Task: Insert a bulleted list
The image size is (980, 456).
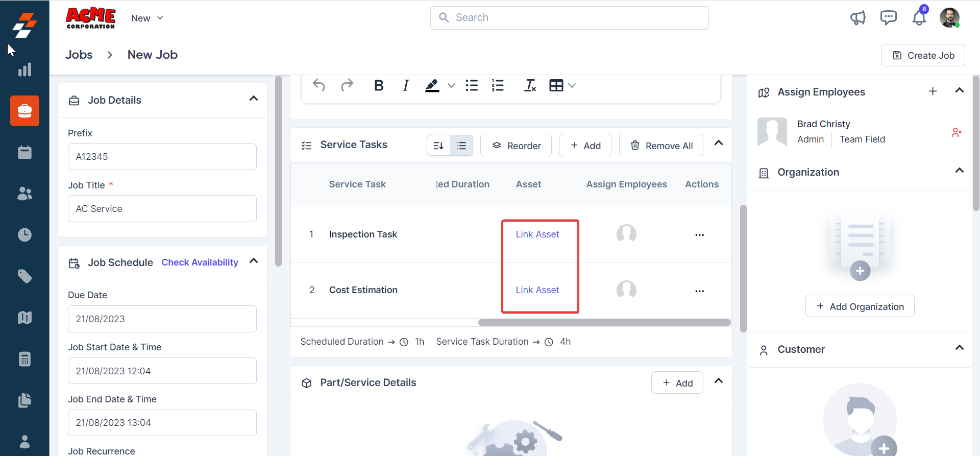Action: point(472,85)
